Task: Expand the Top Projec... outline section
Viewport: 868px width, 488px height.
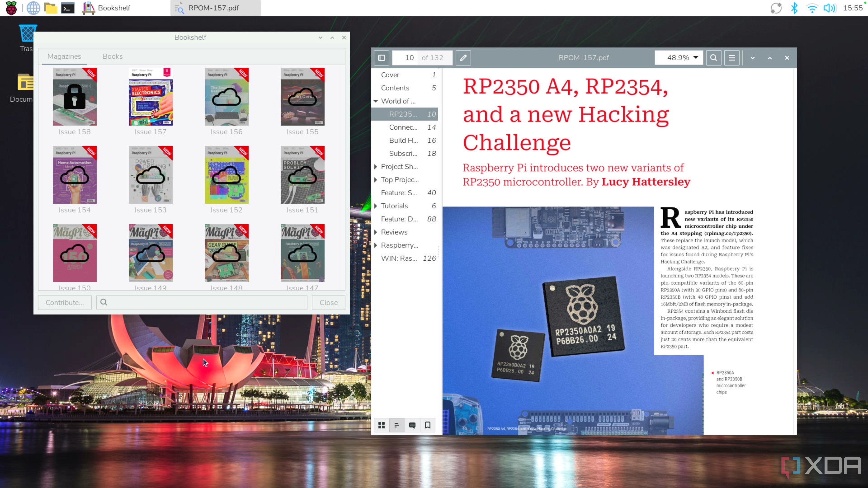Action: tap(376, 179)
